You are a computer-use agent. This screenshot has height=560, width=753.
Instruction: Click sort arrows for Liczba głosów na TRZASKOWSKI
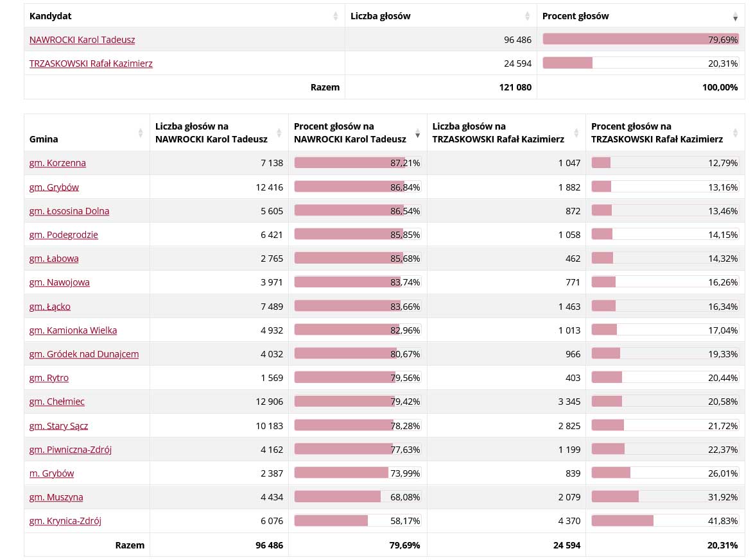(x=576, y=133)
